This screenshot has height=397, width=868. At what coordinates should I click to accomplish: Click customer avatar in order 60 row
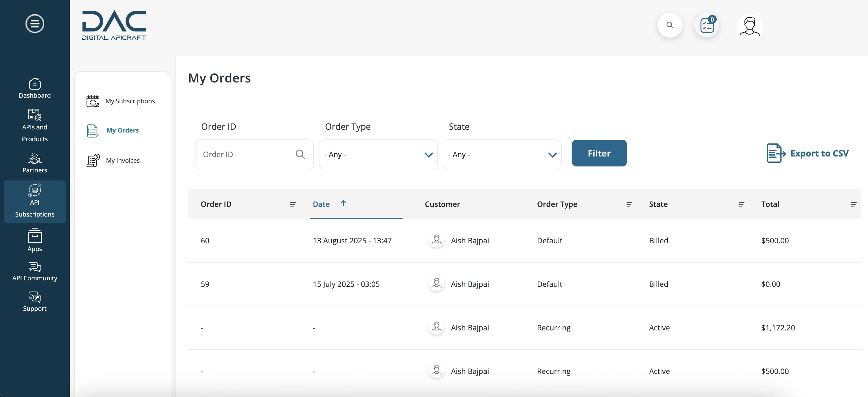coord(436,240)
